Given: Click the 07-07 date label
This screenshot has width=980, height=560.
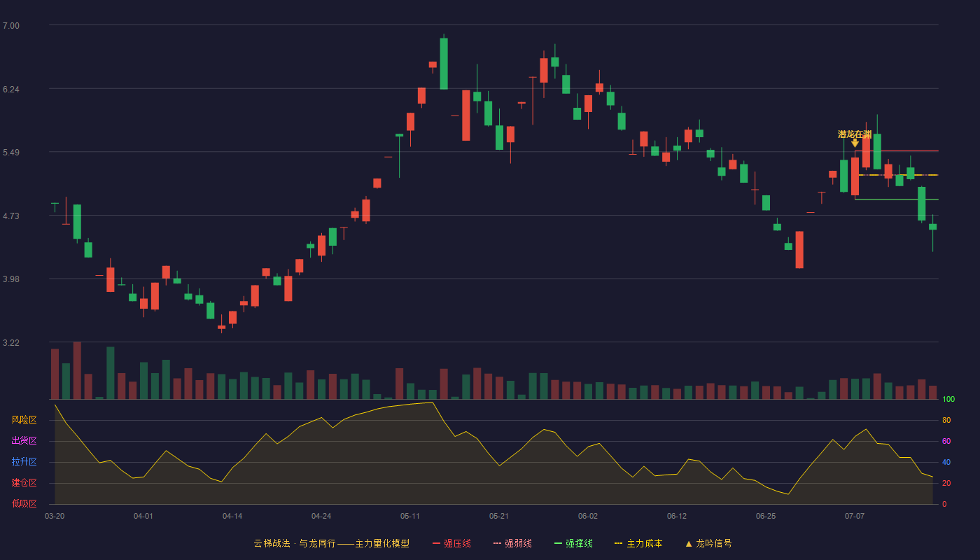Looking at the screenshot, I should (855, 516).
